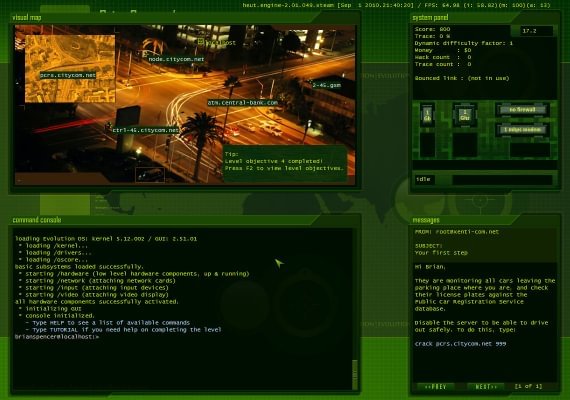Click the 'initializing GUI' console line
Viewport: 570px width, 400px height.
point(50,309)
